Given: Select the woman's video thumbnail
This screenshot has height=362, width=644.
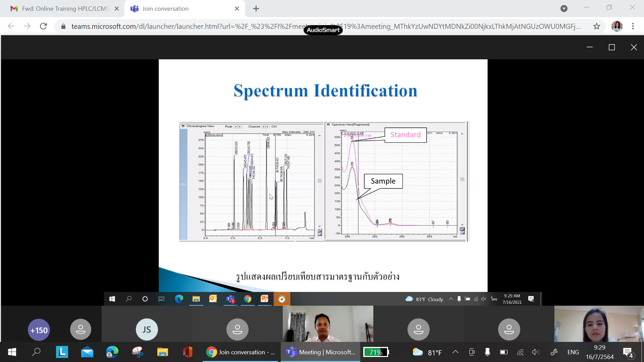Looking at the screenshot, I should click(599, 323).
